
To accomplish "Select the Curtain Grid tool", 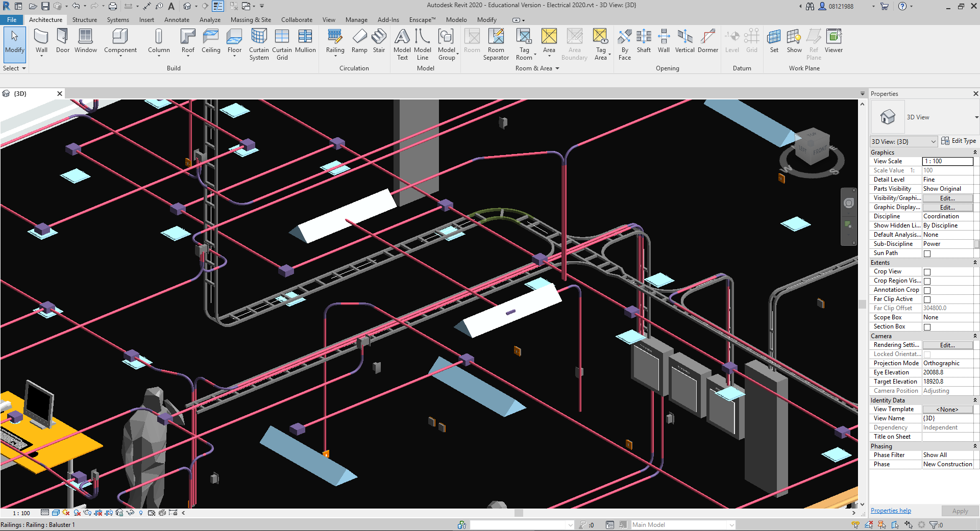I will (282, 44).
